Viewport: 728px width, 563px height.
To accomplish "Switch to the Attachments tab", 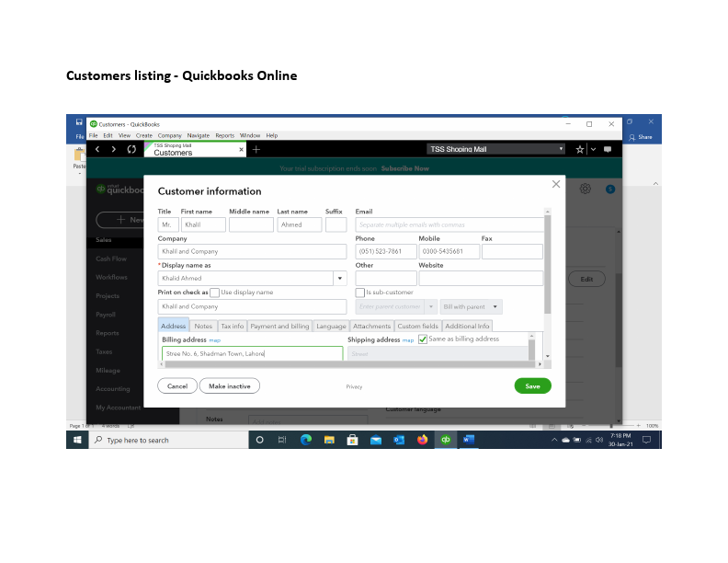I will [x=371, y=326].
